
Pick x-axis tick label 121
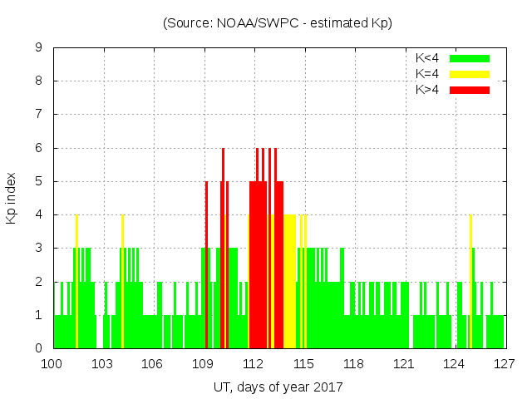(404, 363)
